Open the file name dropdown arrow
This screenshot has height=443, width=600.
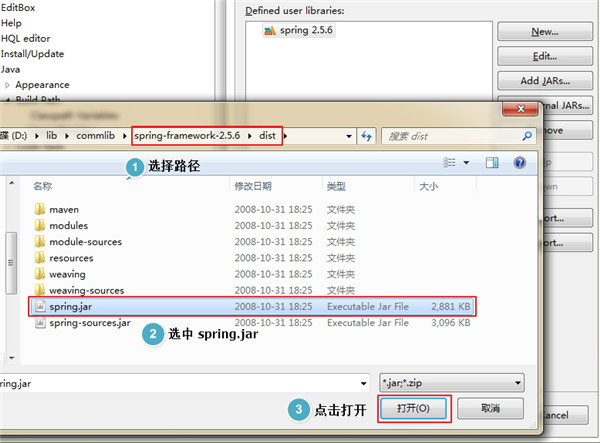(x=364, y=383)
